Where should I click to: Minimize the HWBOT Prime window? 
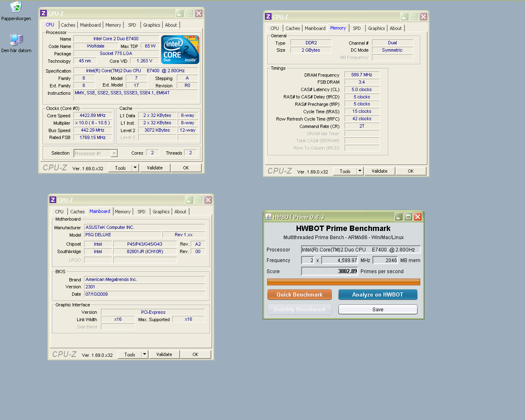coord(399,217)
